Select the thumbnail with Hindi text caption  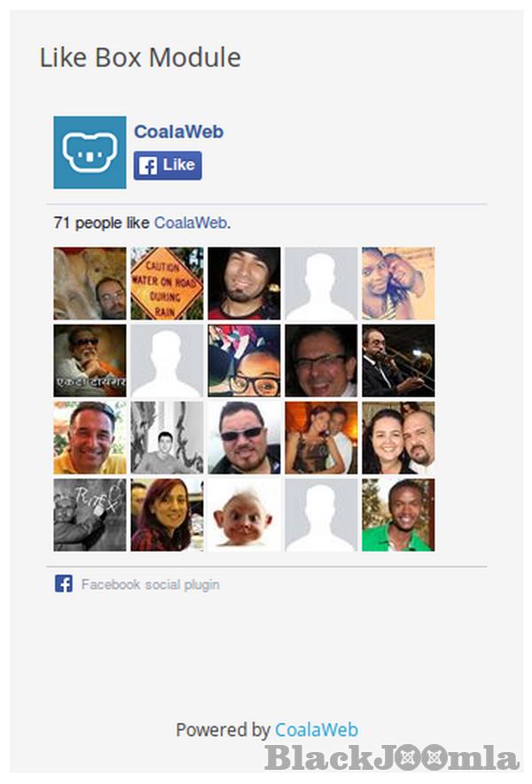click(x=90, y=360)
